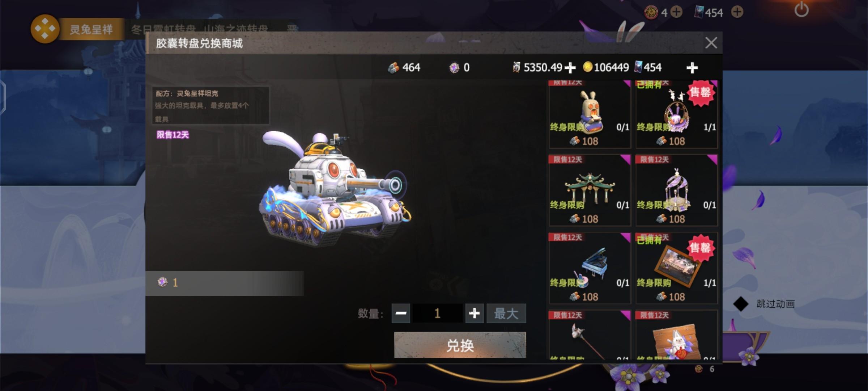Click the power icon at top right

[x=801, y=9]
